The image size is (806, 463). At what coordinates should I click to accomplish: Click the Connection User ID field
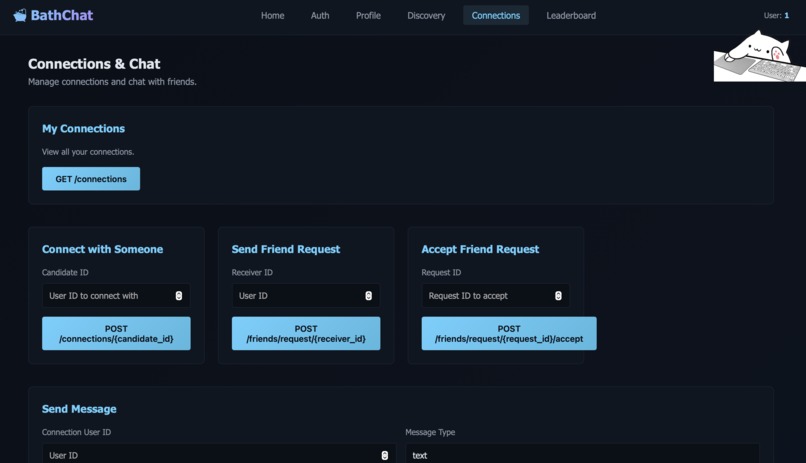(219, 455)
